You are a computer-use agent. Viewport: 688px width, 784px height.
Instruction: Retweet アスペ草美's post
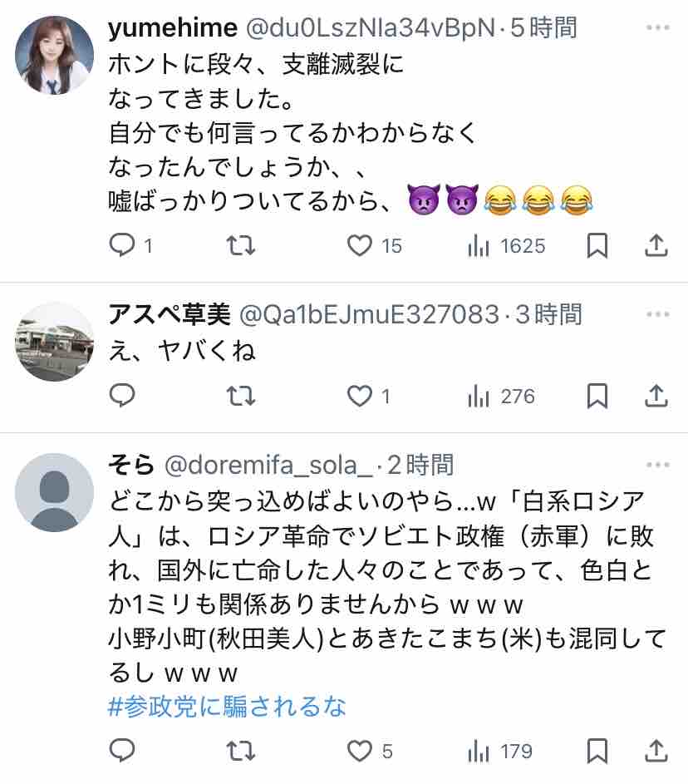241,396
